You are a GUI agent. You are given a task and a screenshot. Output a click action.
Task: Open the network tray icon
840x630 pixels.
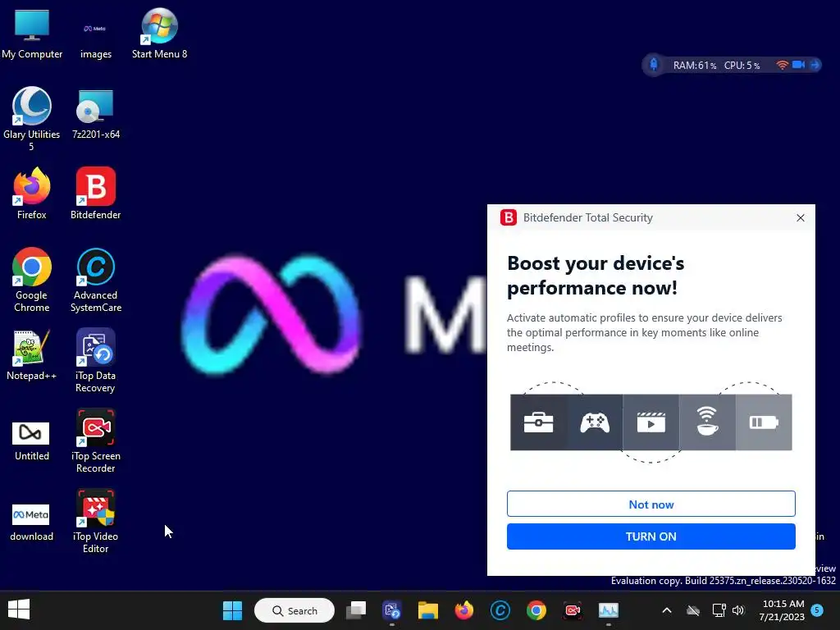point(719,610)
